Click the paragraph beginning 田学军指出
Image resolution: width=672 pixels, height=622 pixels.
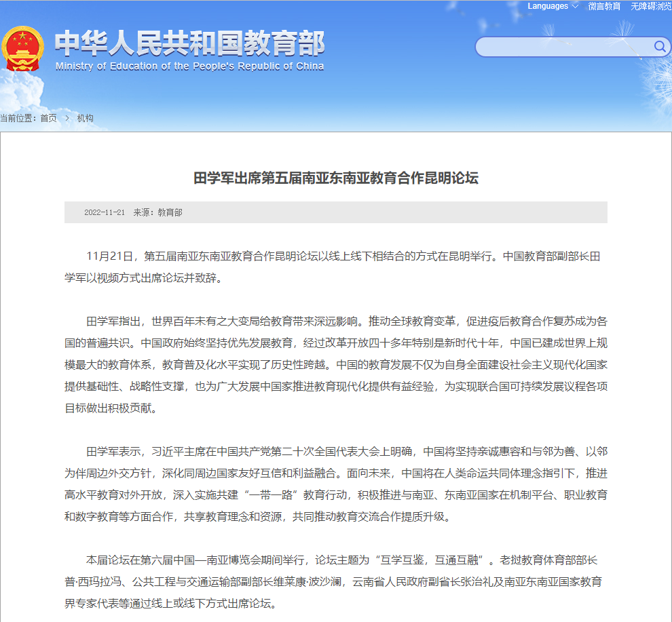click(x=336, y=364)
